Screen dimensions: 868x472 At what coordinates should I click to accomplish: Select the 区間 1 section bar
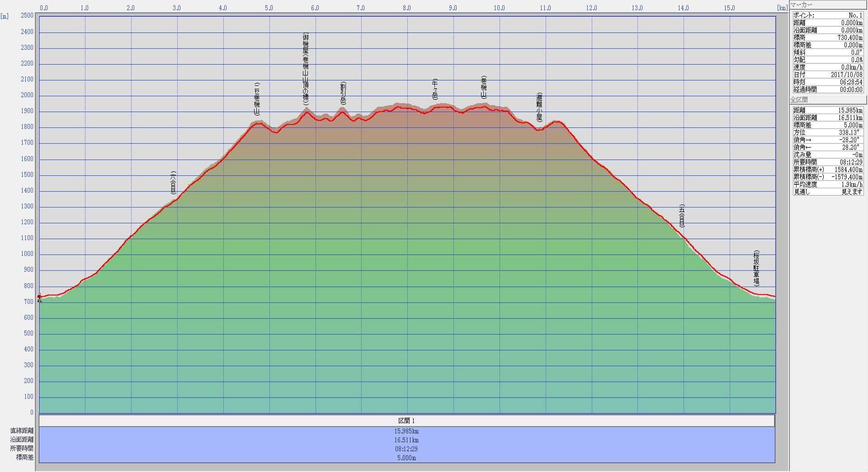coord(406,421)
